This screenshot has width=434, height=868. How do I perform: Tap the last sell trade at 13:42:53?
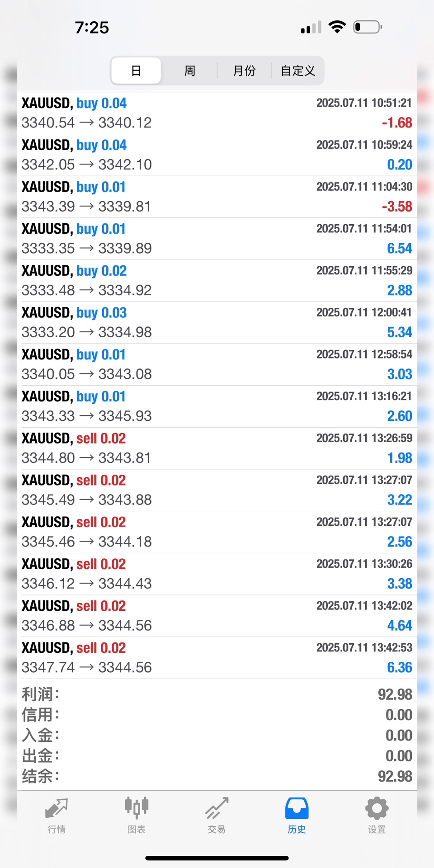(x=217, y=658)
